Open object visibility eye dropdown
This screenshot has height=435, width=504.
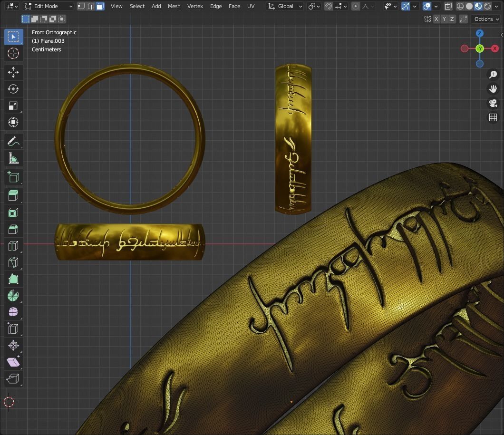[x=391, y=6]
